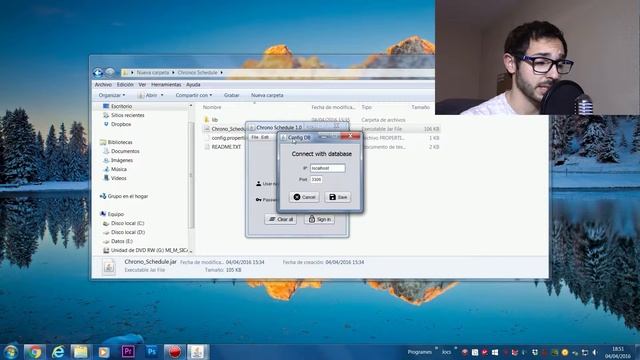Open Imágenes library
This screenshot has width=640, height=360.
pyautogui.click(x=118, y=160)
